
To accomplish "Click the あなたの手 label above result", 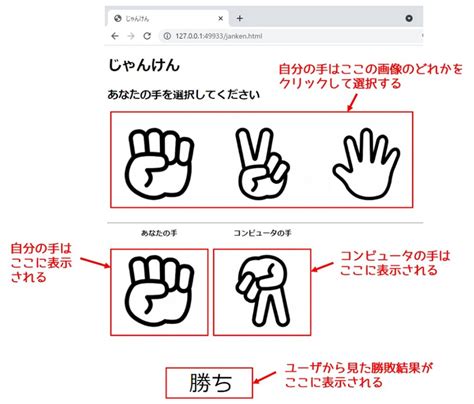I will [159, 233].
